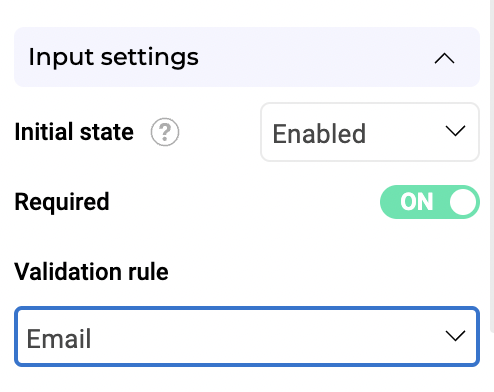Viewport: 494px width, 392px height.
Task: Click the arrow beside Enabled
Action: [455, 131]
